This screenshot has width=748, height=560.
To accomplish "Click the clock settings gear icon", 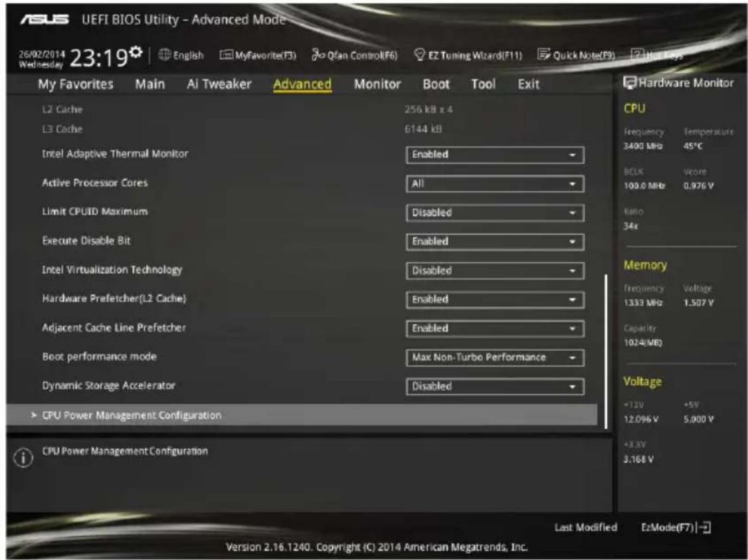I will (x=136, y=51).
